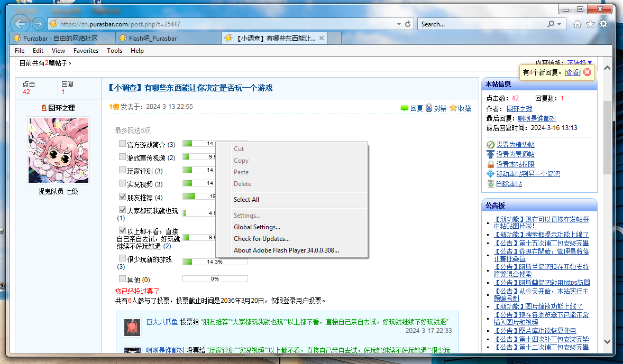Click into the Search... input field
623x364 pixels.
483,24
